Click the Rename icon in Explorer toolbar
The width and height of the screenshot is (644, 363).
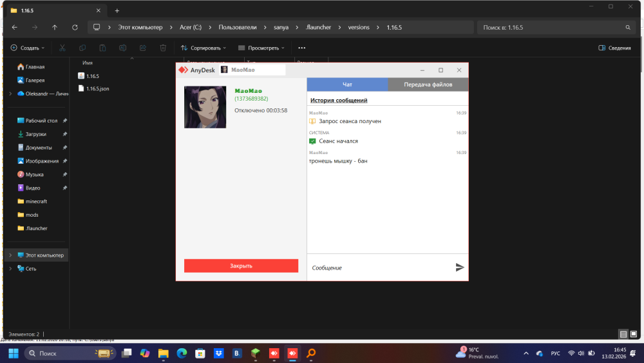pos(123,48)
